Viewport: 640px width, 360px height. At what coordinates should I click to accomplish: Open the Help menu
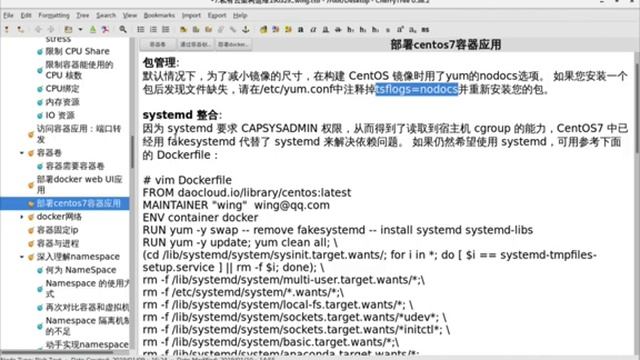click(x=240, y=16)
